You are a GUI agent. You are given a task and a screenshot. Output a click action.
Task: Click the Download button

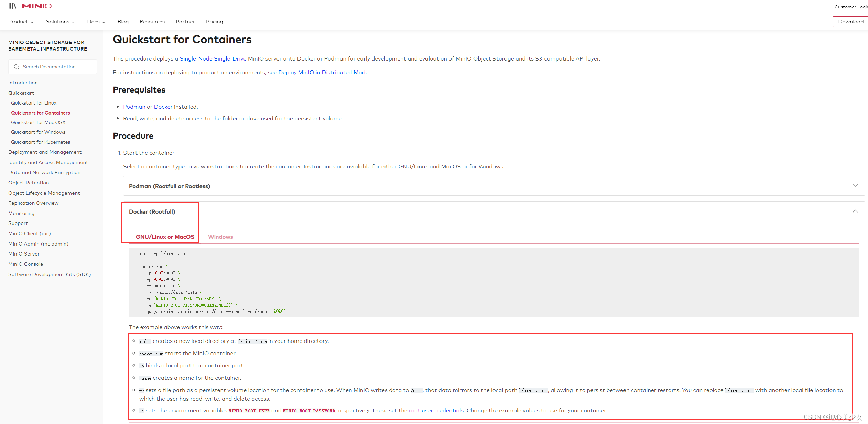[x=850, y=22]
